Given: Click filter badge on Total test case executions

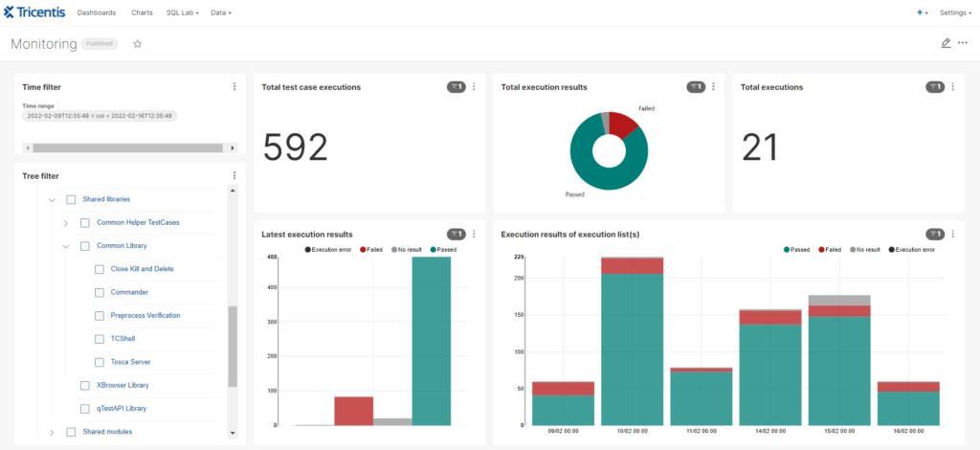Looking at the screenshot, I should [x=457, y=87].
